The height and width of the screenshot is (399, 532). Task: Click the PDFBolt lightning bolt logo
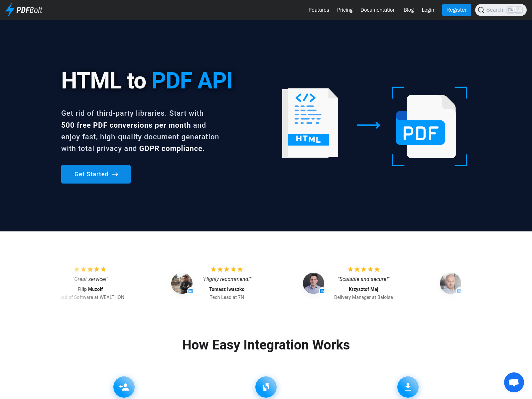[10, 10]
